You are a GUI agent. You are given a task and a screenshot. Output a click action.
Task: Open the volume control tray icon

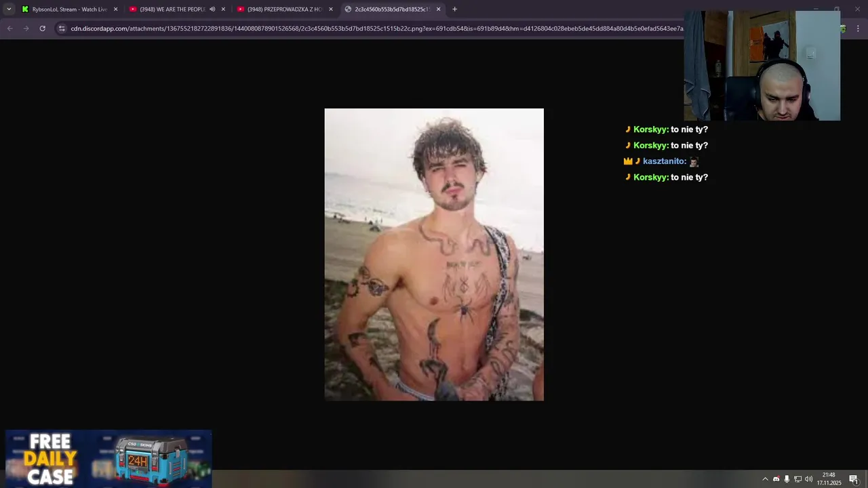(x=808, y=479)
